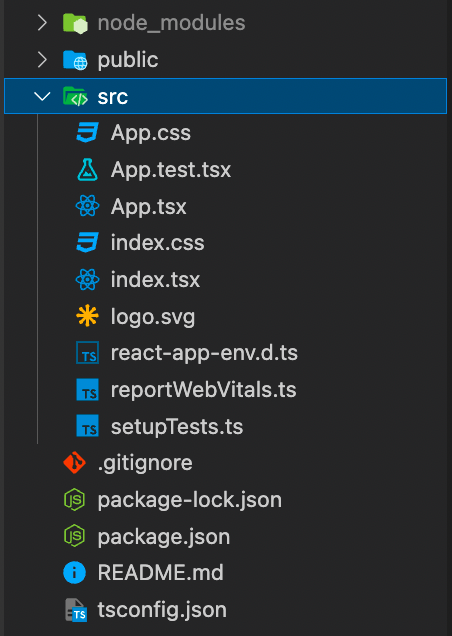Viewport: 452px width, 636px height.
Task: Select the src folder row
Action: click(x=225, y=96)
